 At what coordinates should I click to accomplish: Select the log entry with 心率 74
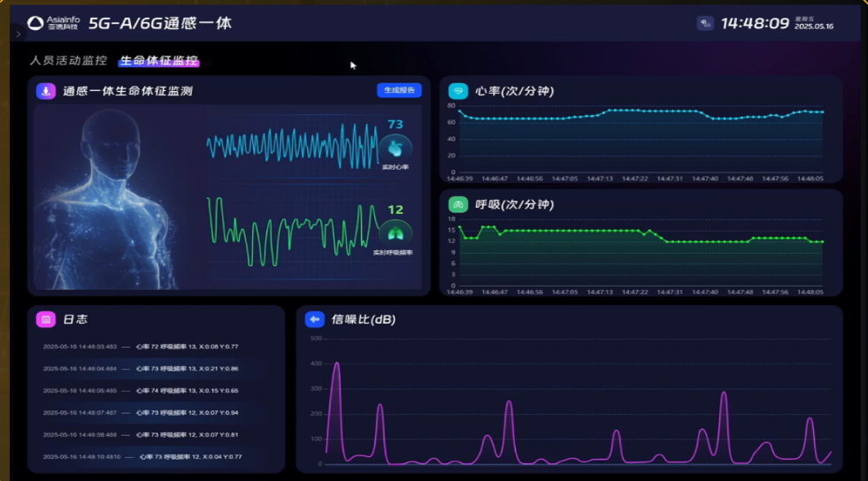pyautogui.click(x=142, y=390)
